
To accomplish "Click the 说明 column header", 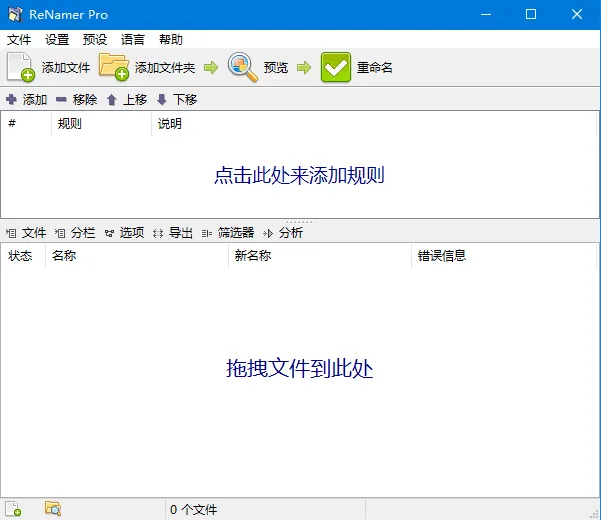I will 374,123.
